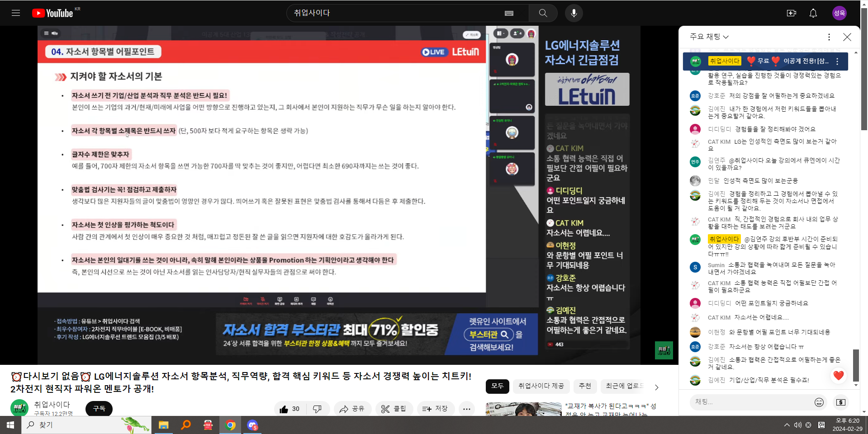Open the volume speaker tray icon
The width and height of the screenshot is (868, 434).
point(797,425)
